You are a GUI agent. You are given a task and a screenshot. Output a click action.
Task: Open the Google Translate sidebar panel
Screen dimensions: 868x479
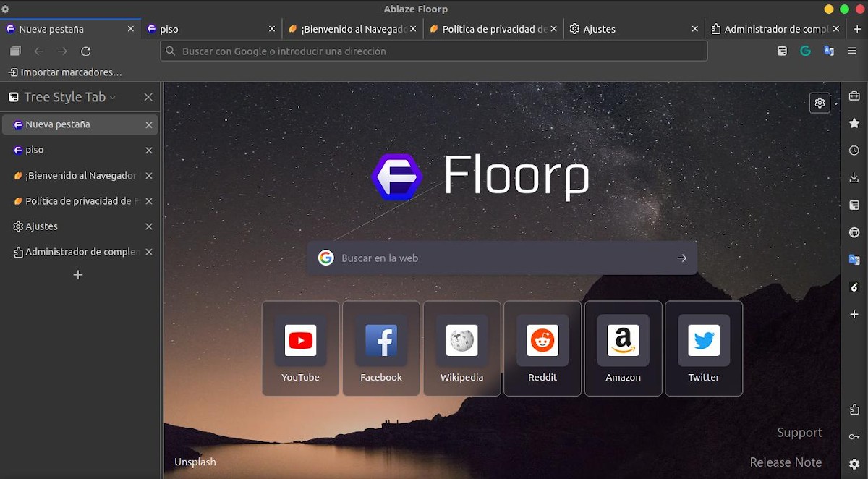(x=854, y=260)
